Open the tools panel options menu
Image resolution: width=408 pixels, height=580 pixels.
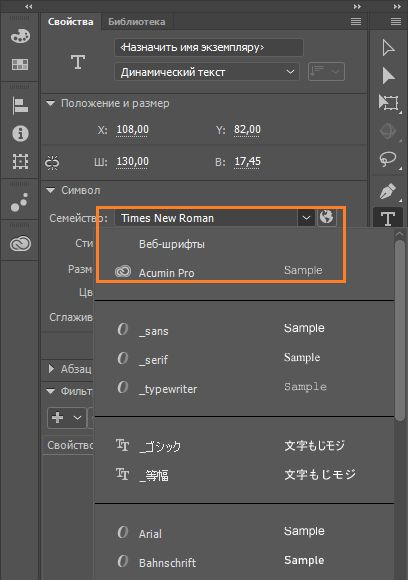[x=396, y=21]
